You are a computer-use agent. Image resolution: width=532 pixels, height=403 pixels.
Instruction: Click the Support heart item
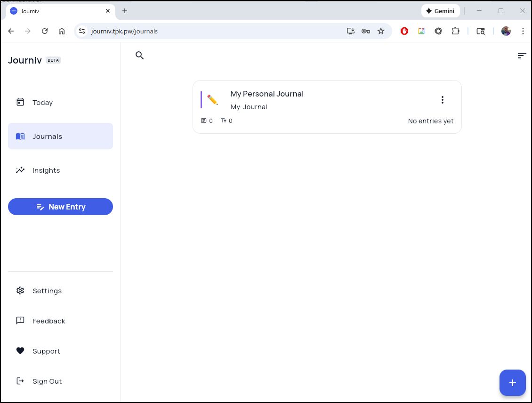[x=46, y=351]
